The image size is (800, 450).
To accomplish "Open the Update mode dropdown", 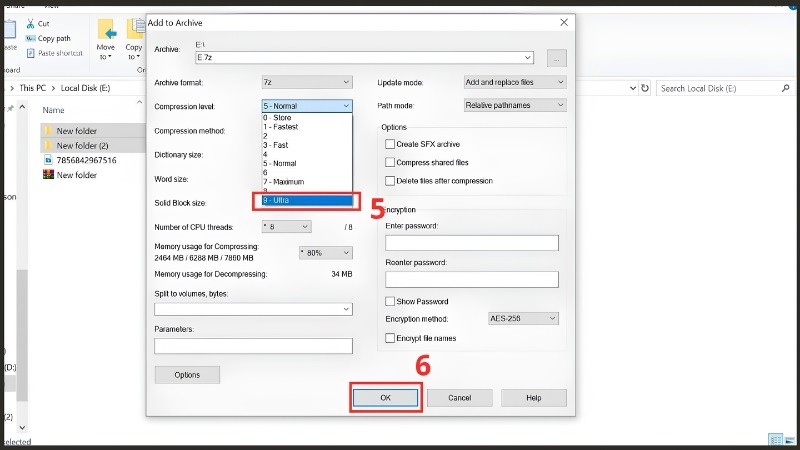I will pos(515,82).
